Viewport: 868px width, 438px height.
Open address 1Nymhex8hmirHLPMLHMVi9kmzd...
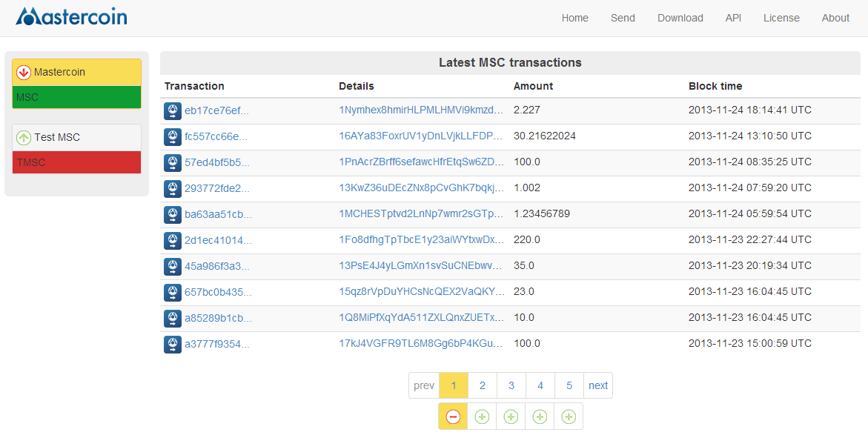pyautogui.click(x=421, y=110)
